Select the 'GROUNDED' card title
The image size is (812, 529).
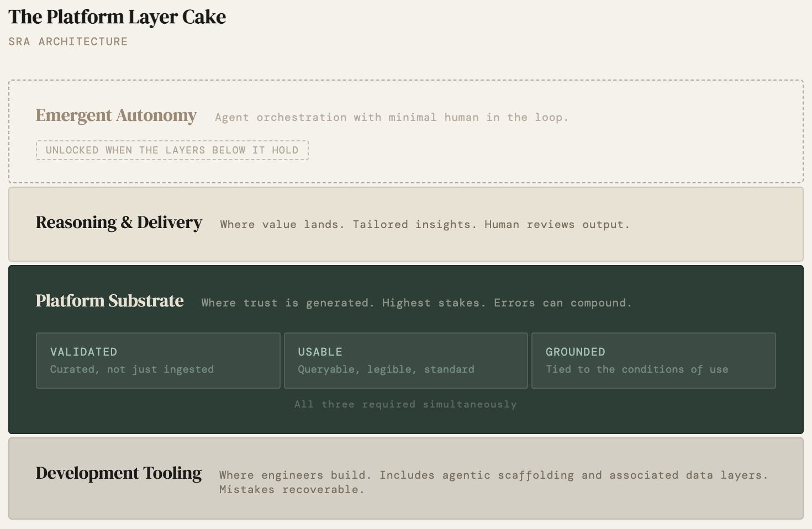click(575, 352)
